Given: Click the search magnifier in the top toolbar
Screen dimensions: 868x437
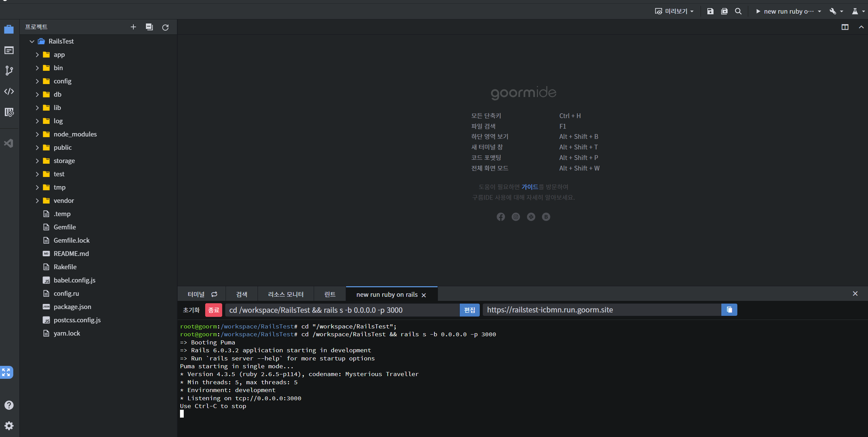Looking at the screenshot, I should [738, 11].
